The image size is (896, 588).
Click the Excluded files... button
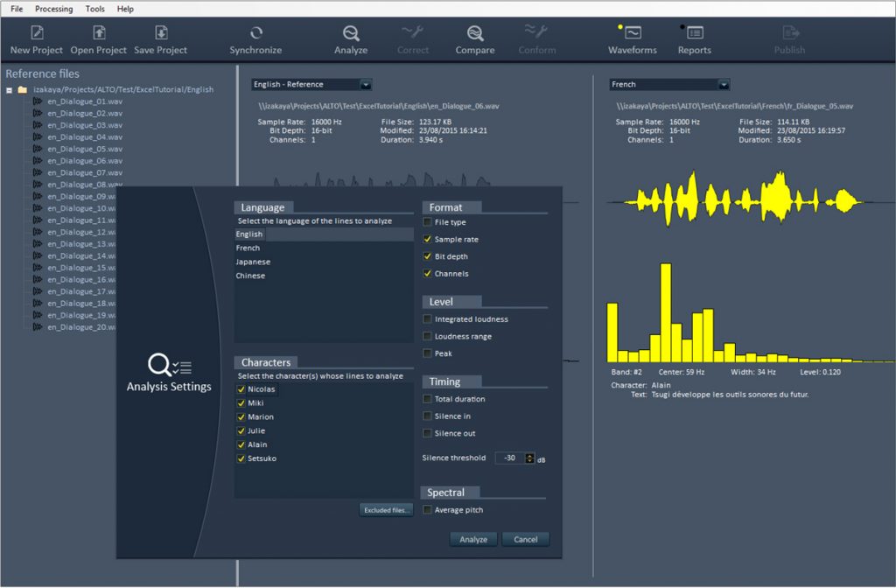(386, 509)
